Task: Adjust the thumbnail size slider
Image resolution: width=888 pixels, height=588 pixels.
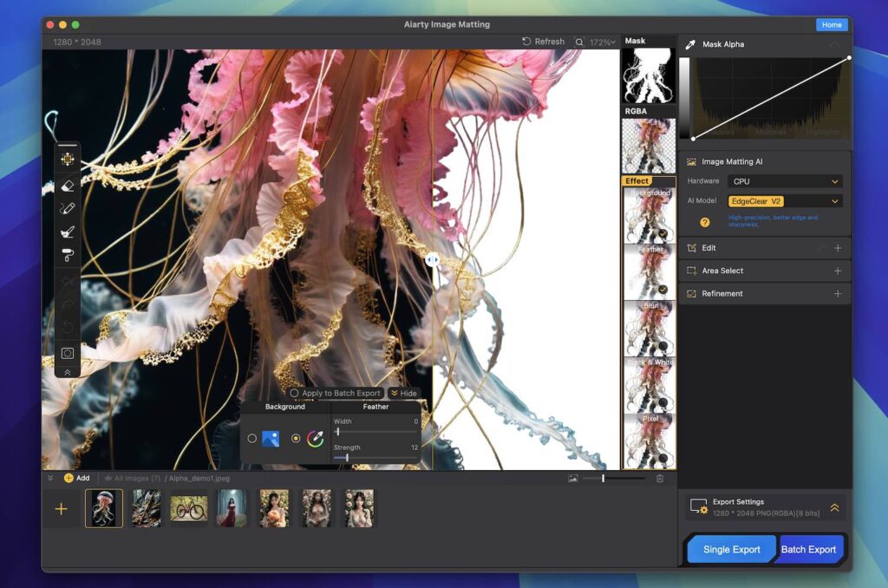Action: click(614, 479)
